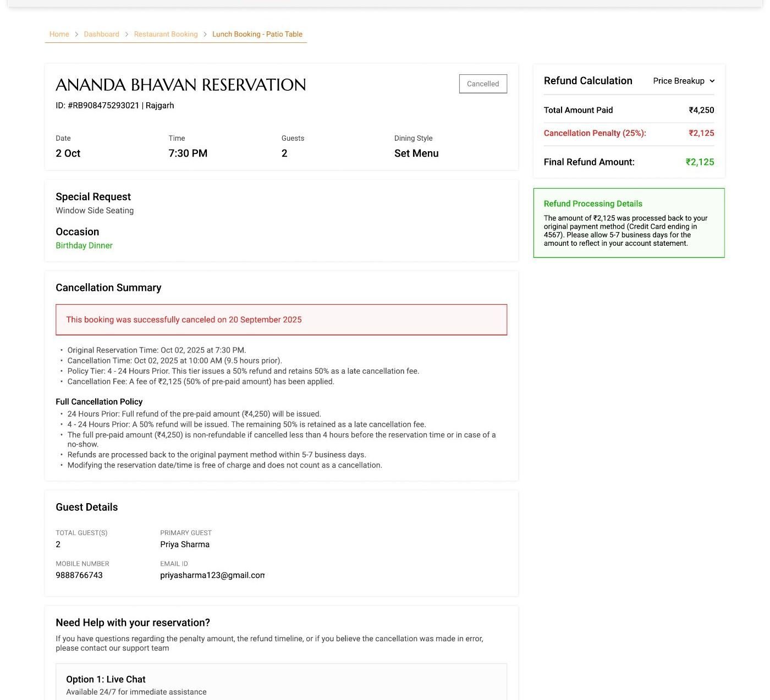770x700 pixels.
Task: Click the Window Side Seating request text
Action: click(x=95, y=211)
